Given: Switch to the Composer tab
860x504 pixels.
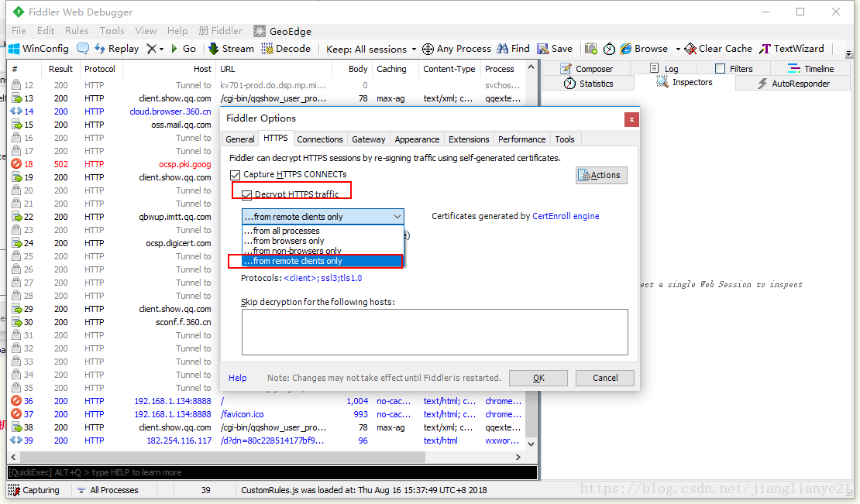Looking at the screenshot, I should [587, 68].
